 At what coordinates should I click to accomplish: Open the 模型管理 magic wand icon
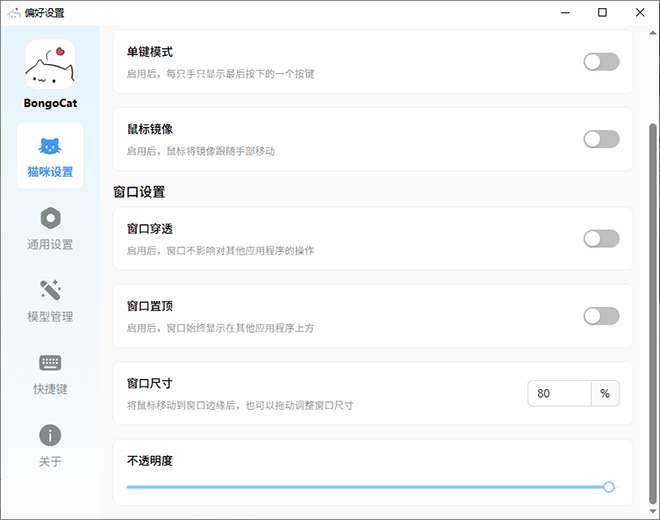point(51,290)
